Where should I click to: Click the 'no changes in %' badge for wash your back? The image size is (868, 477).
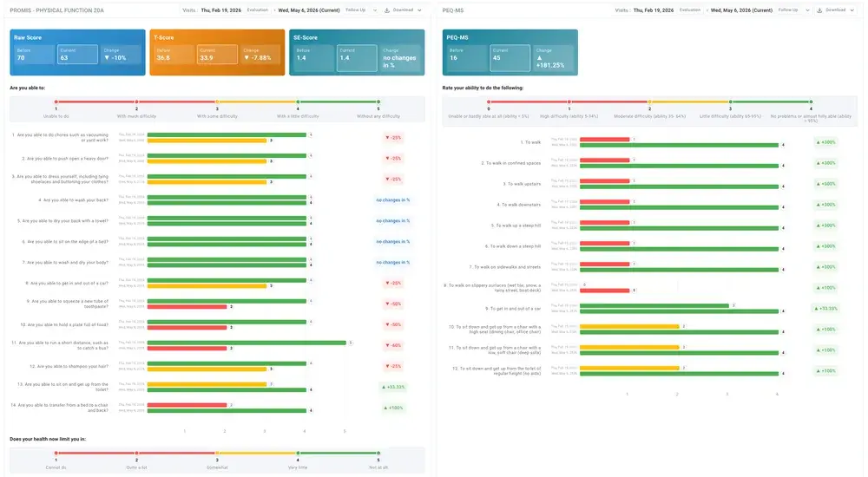coord(393,199)
